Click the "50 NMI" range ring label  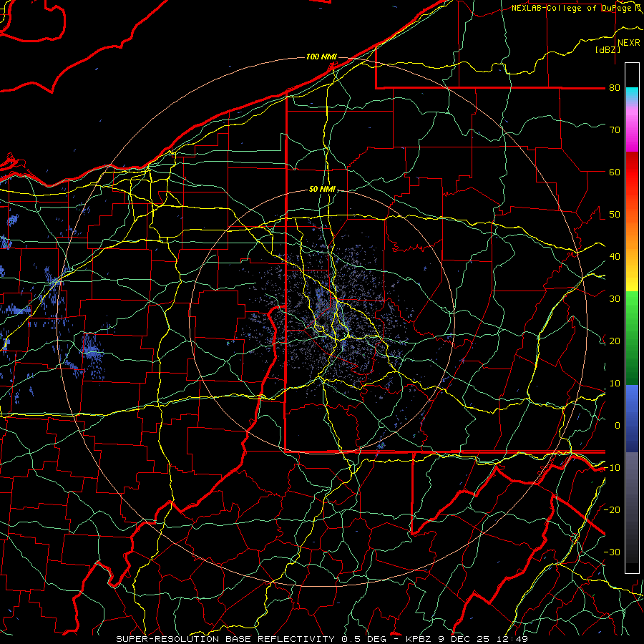coord(322,189)
